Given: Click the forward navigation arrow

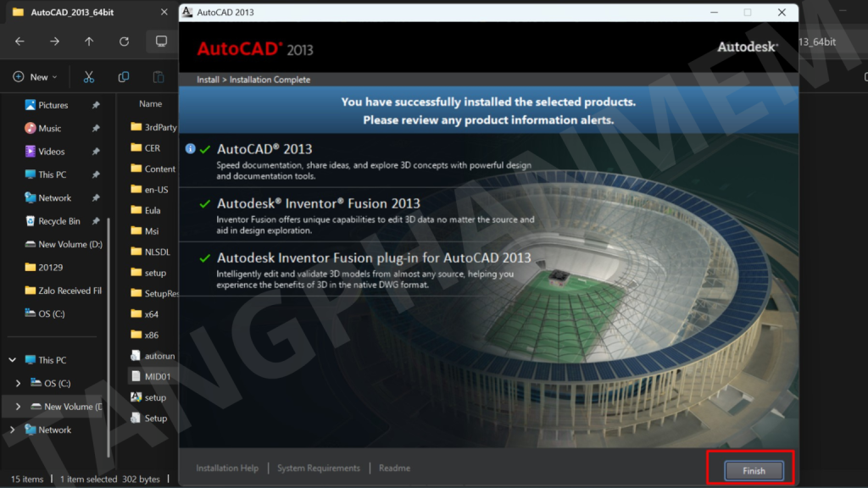Looking at the screenshot, I should click(54, 42).
